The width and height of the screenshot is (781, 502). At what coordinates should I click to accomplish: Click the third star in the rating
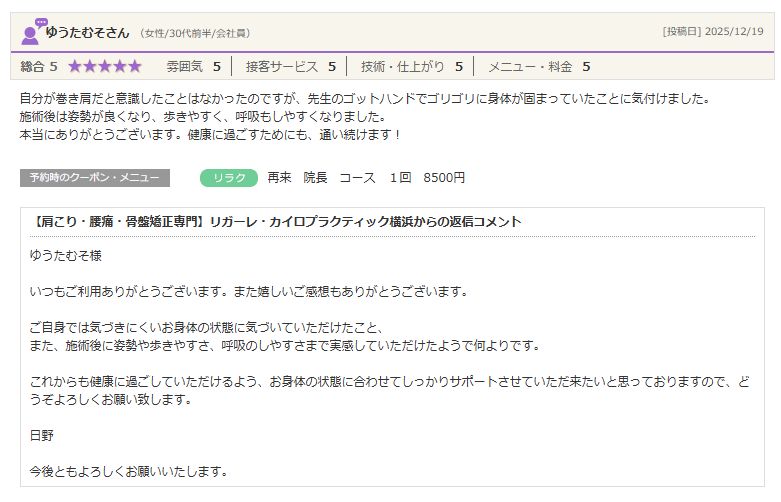tap(105, 67)
